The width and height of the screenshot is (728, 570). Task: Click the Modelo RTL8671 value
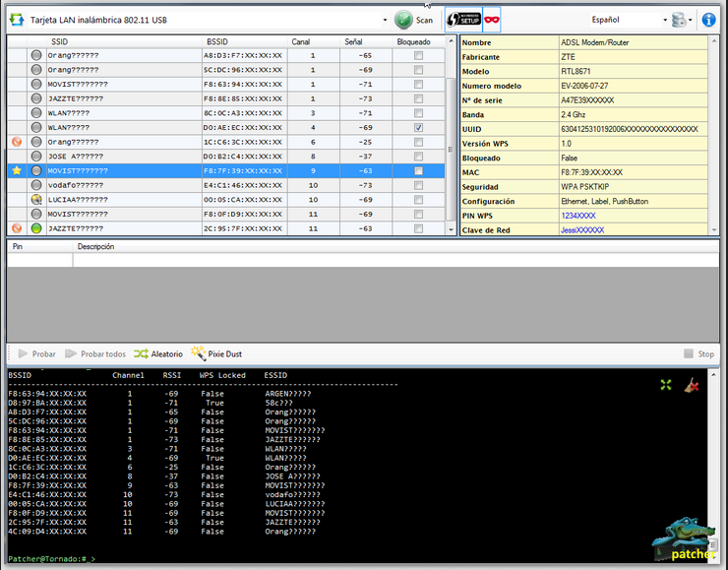[x=576, y=71]
